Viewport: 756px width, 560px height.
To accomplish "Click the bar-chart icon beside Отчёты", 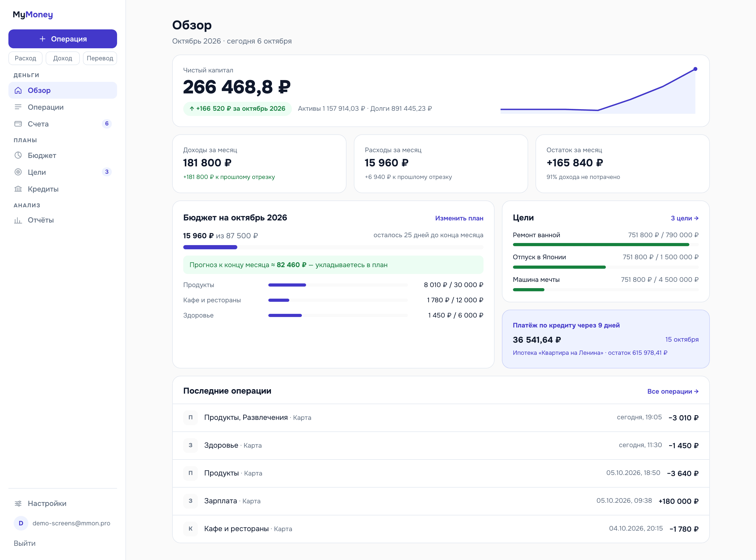I will [x=18, y=220].
